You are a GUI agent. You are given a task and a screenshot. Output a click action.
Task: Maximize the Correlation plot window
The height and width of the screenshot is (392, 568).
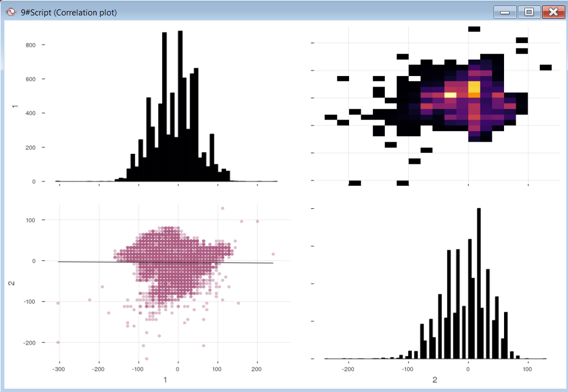pyautogui.click(x=529, y=12)
